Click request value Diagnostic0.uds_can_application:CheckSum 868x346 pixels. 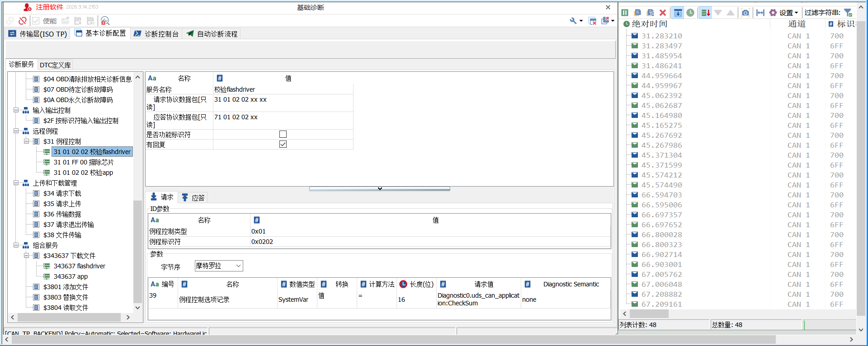click(478, 299)
